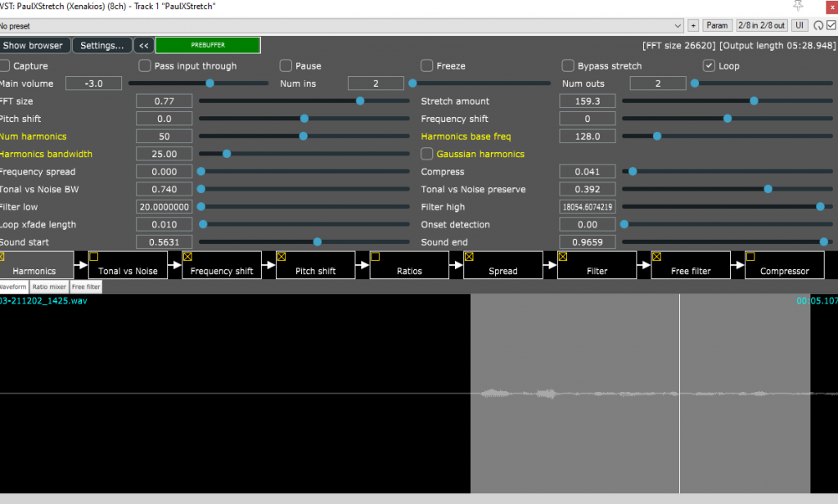Click the circular bypass knob icon
This screenshot has width=838, height=504.
coord(818,25)
